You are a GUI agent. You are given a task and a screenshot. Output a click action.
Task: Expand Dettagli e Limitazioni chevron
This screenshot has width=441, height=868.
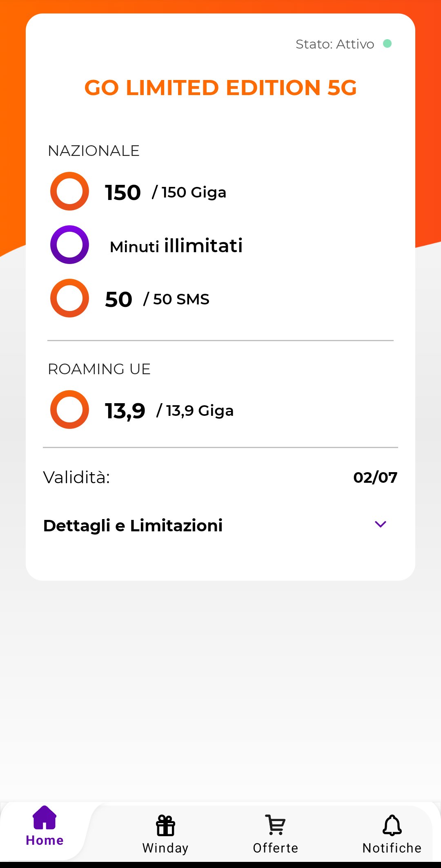(x=380, y=524)
